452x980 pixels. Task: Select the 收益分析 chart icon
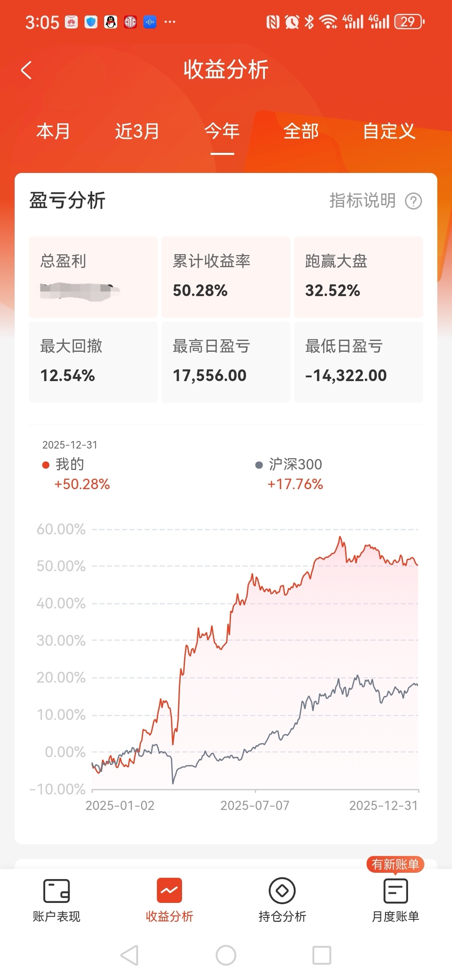[x=169, y=891]
